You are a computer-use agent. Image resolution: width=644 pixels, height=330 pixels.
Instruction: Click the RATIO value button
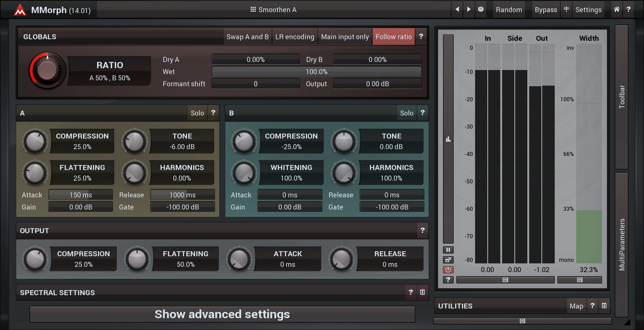[x=110, y=71]
